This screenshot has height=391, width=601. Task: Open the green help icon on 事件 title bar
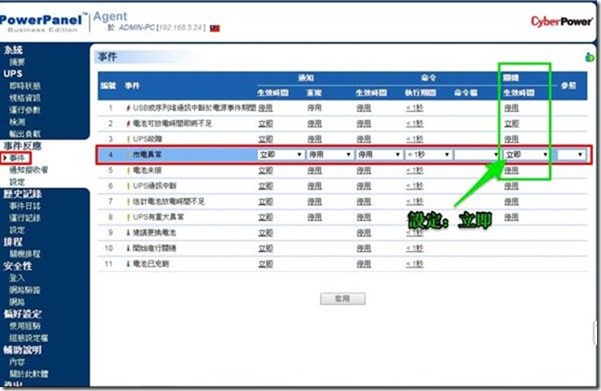[589, 57]
